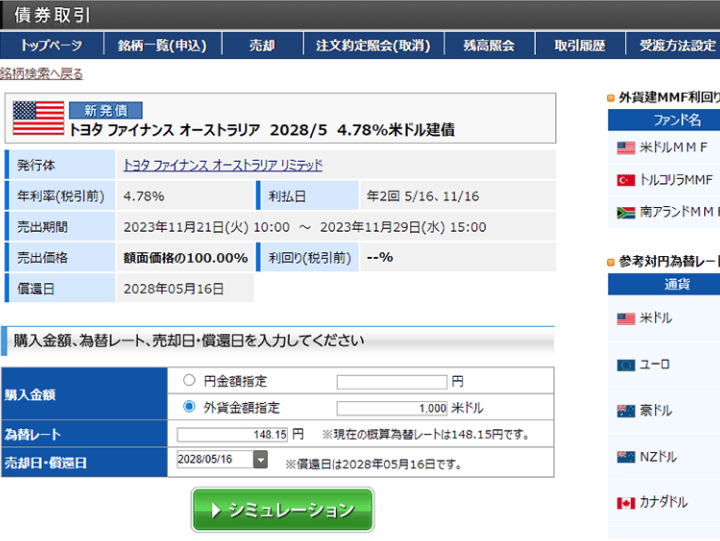Screen dimensions: 720x541
Task: Focus the yen amount input field
Action: (x=392, y=382)
